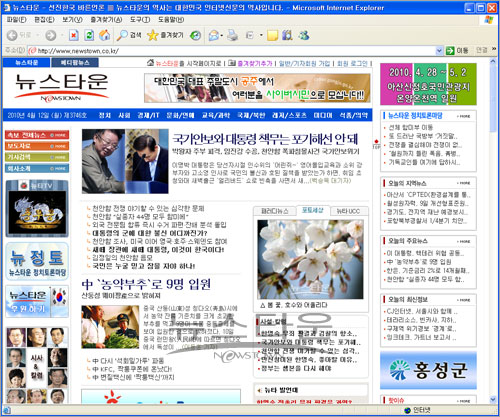Click 문화/연예 navigation link
The height and width of the screenshot is (417, 500).
point(180,115)
